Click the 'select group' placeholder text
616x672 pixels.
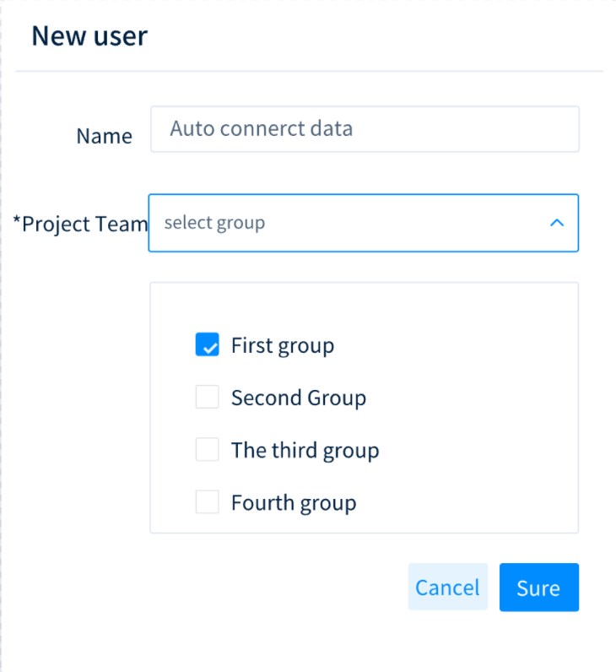point(214,223)
